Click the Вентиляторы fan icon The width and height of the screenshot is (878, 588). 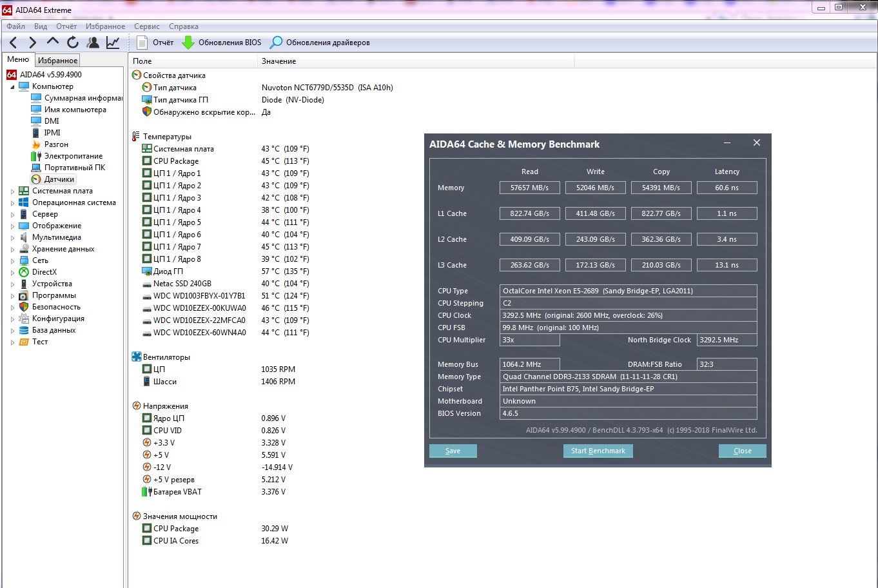pos(137,357)
